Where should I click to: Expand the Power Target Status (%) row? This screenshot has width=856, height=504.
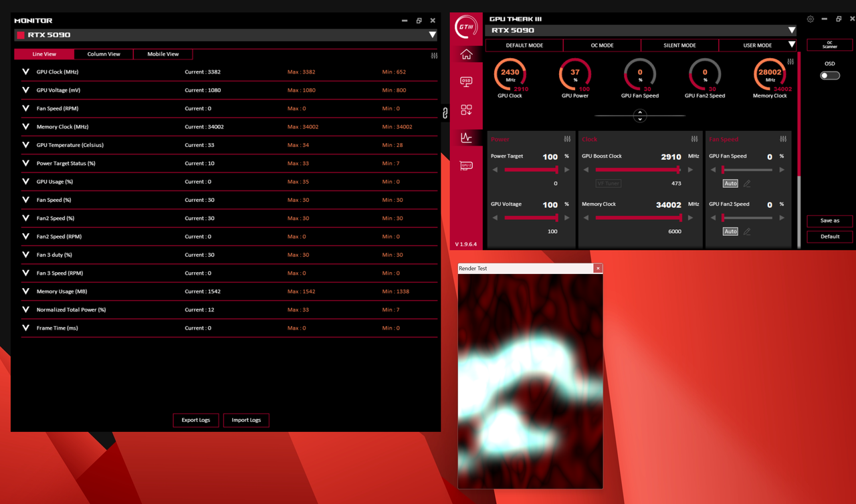[x=26, y=163]
